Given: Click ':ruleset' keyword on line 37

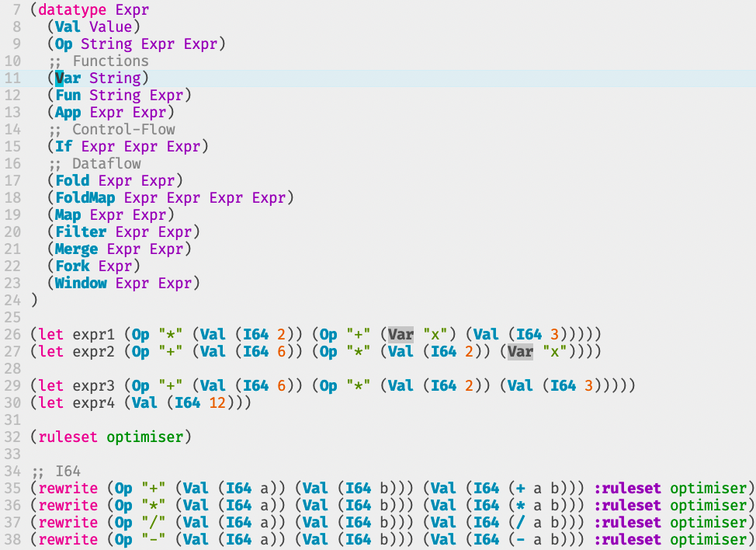Looking at the screenshot, I should click(x=627, y=523).
